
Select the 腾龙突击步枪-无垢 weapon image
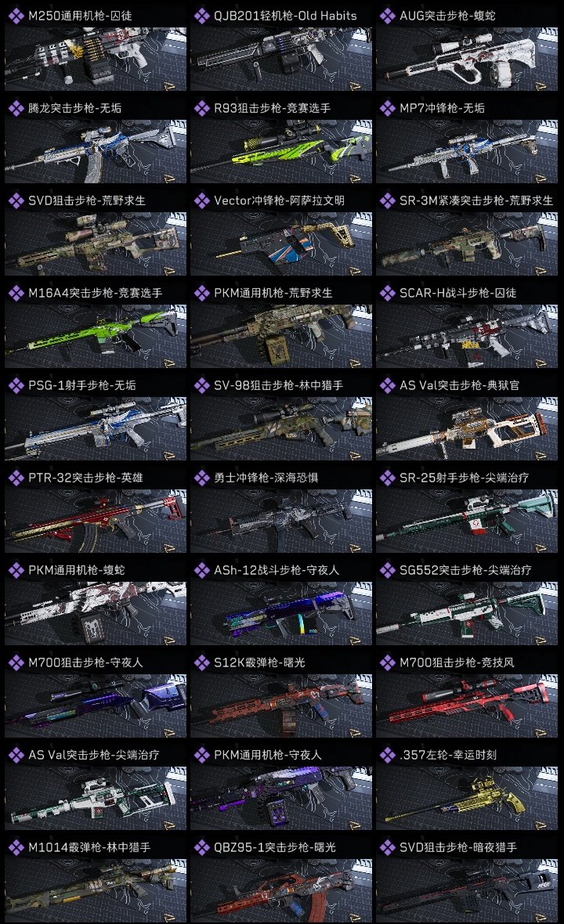click(x=96, y=151)
